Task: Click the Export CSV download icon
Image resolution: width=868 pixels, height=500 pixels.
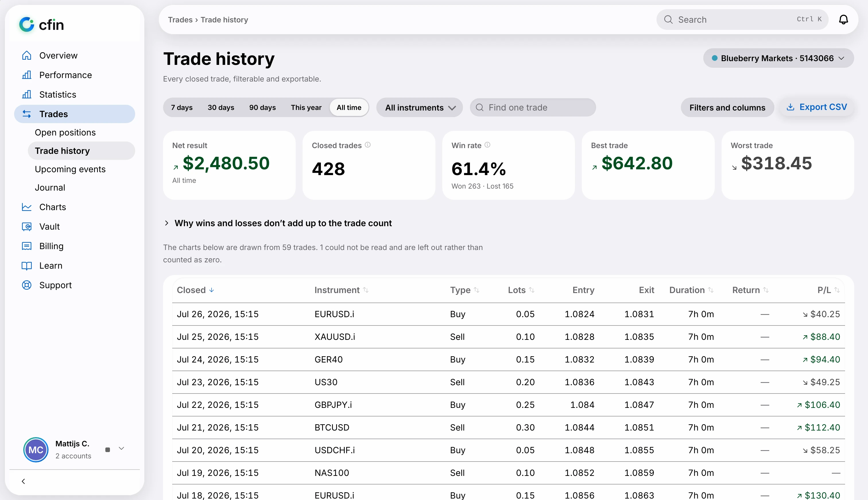Action: coord(790,107)
